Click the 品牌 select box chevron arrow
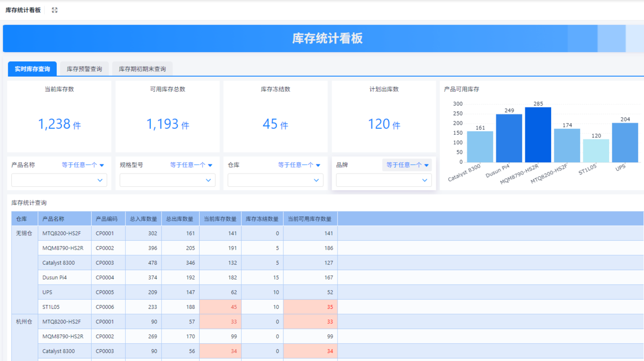 point(425,180)
